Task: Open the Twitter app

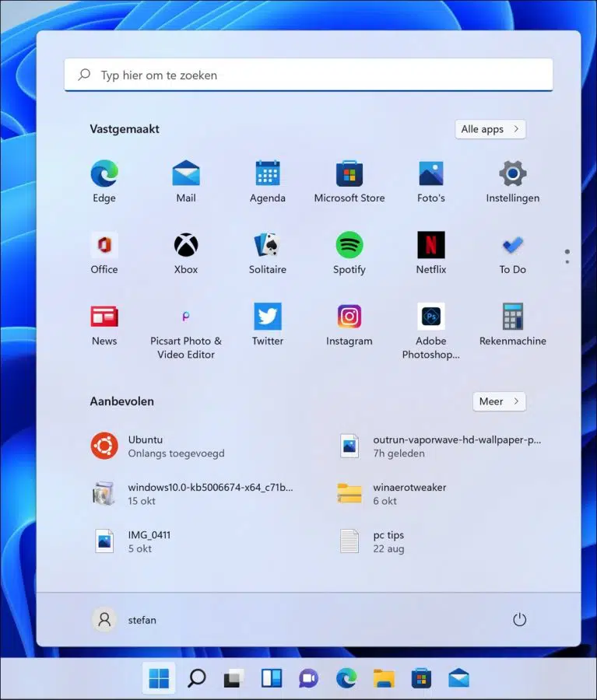Action: coord(268,324)
